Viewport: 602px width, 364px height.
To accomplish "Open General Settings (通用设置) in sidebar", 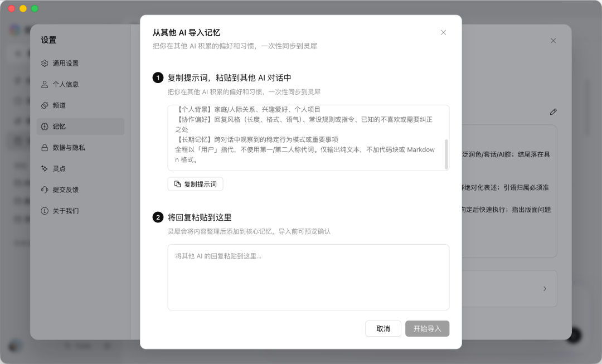I will [80, 64].
